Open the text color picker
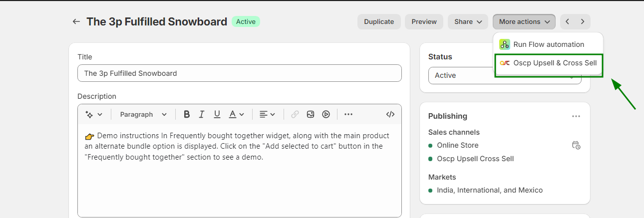The height and width of the screenshot is (218, 644). [x=236, y=114]
